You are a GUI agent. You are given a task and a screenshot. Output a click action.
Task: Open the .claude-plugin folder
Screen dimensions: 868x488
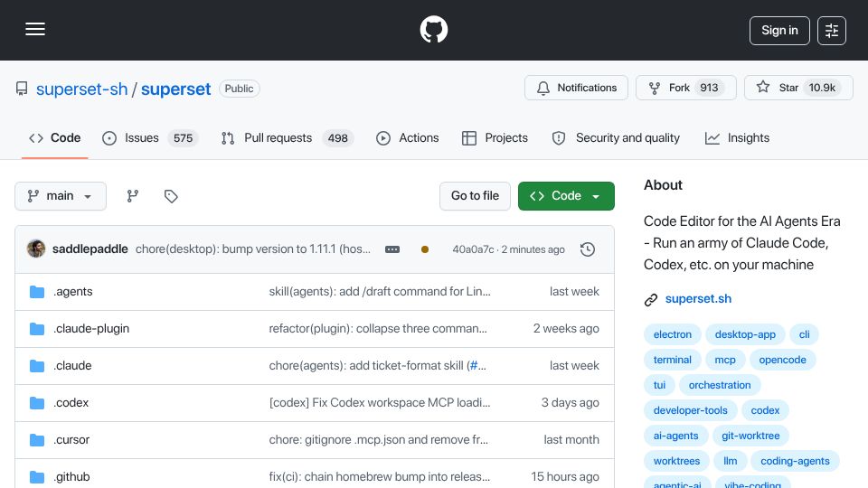pos(91,329)
